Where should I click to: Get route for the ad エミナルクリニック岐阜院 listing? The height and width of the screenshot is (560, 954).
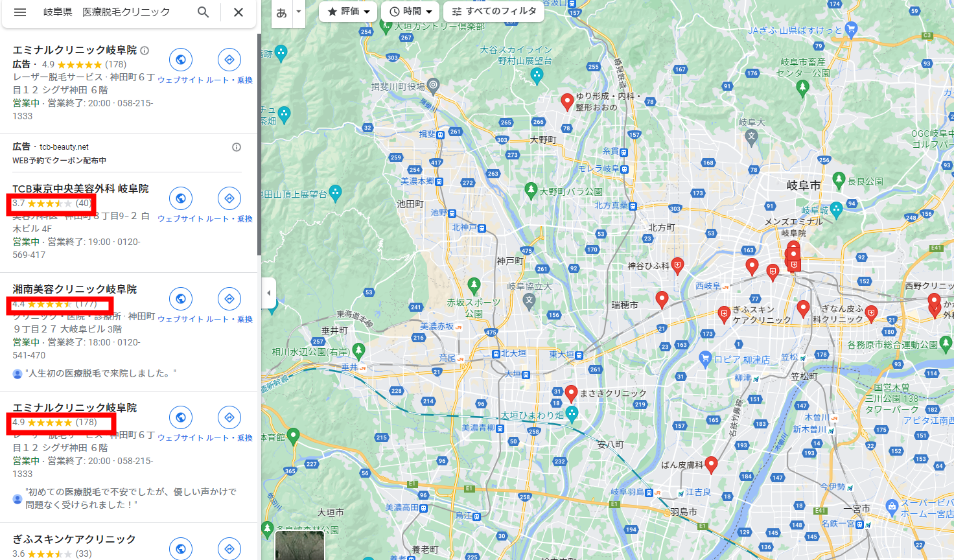click(229, 60)
